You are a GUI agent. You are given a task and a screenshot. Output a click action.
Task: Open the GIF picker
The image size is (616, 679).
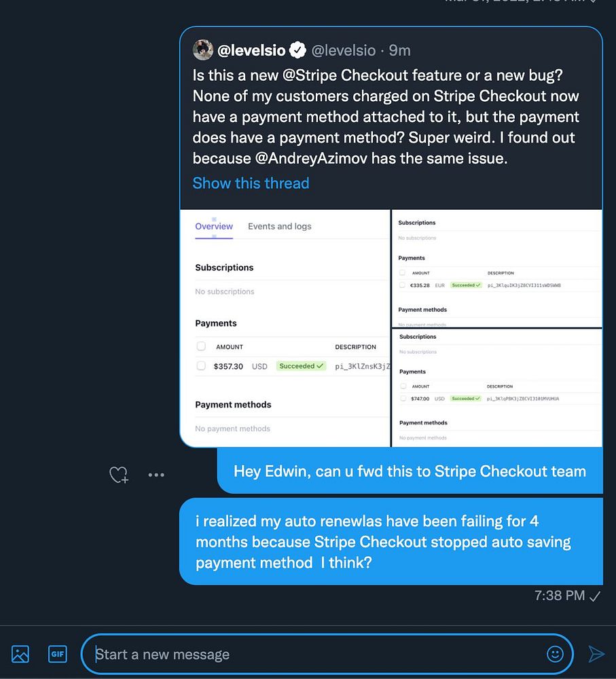[58, 654]
